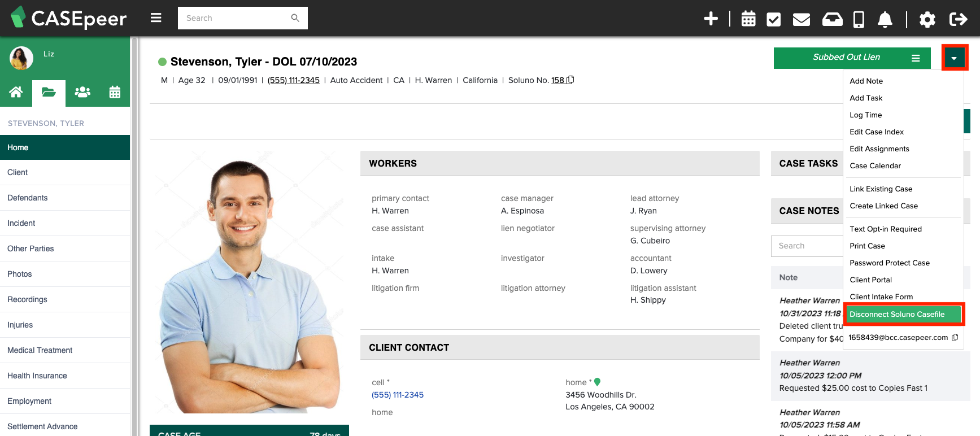
Task: Click Disconnect Soluno Casefile
Action: (903, 314)
